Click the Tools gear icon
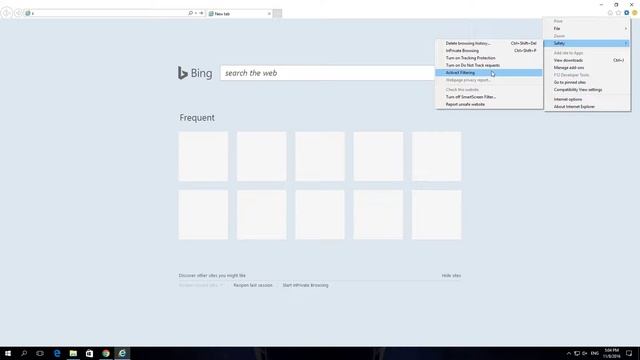Screen dimensions: 640x360 [627, 13]
